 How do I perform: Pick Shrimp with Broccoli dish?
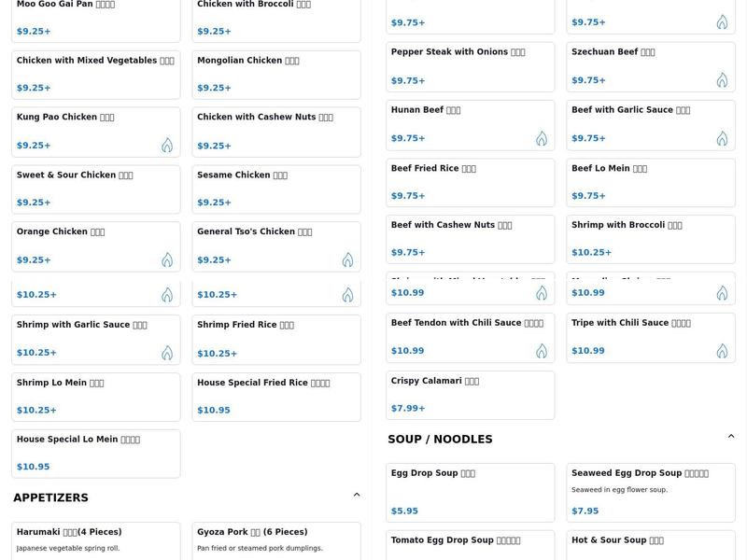651,239
